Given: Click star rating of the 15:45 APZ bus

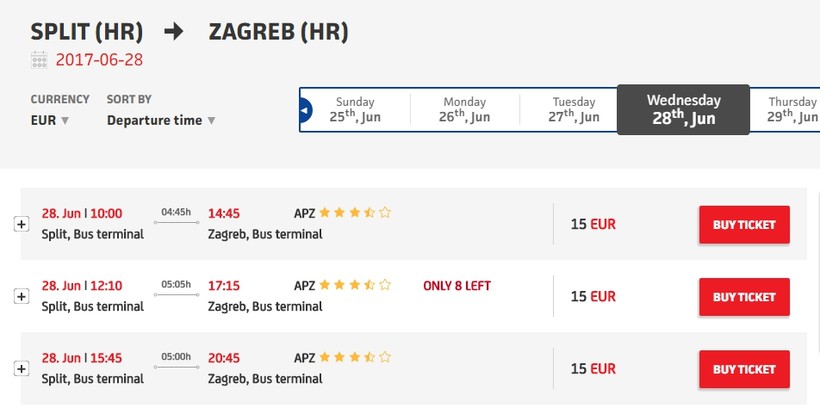Looking at the screenshot, I should point(355,357).
